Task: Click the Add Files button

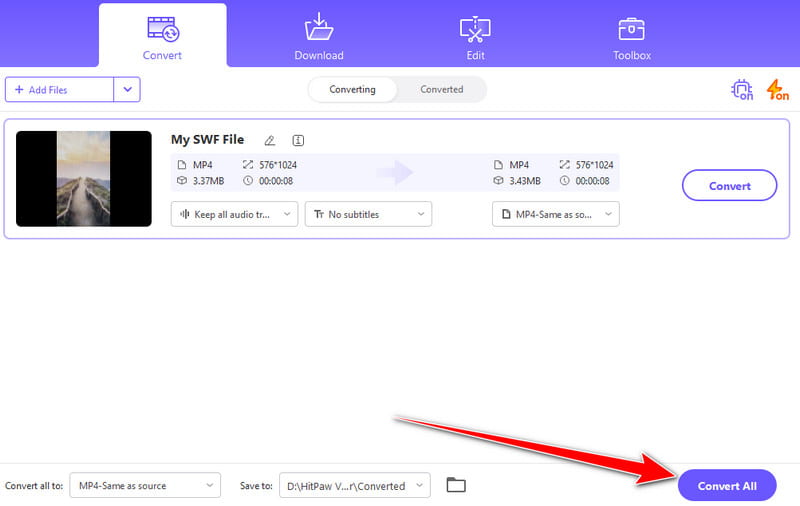Action: tap(59, 90)
